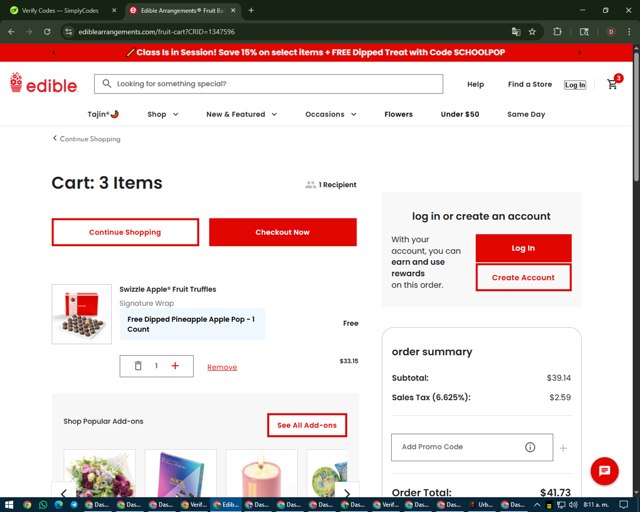Click the Help link in header
640x512 pixels.
[x=476, y=84]
